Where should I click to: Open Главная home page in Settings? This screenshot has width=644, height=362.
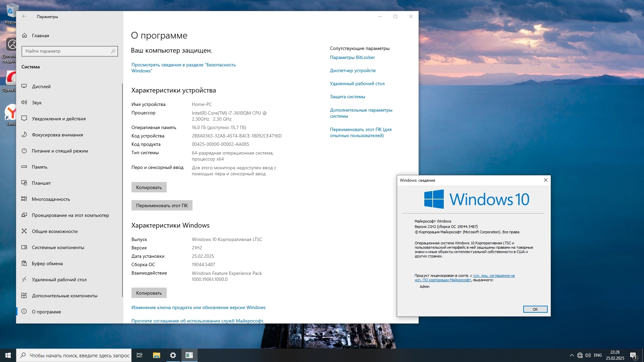tap(40, 36)
